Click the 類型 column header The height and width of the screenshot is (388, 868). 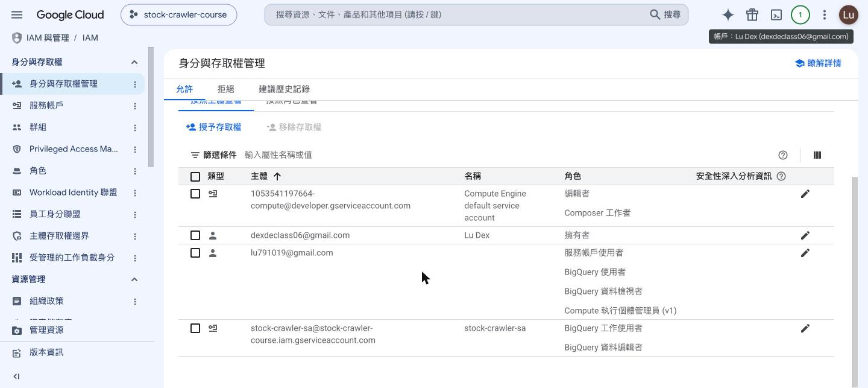tap(216, 176)
